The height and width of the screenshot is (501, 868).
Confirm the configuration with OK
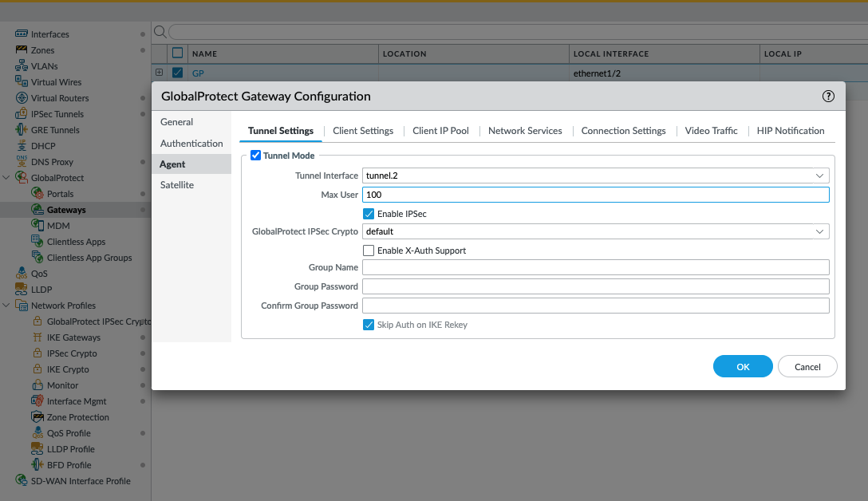point(742,366)
